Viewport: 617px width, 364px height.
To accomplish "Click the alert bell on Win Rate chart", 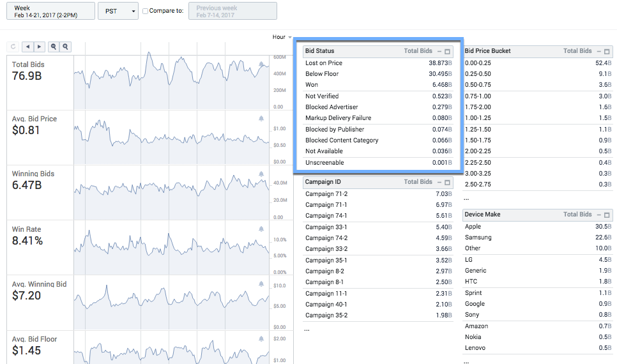I will 261,229.
